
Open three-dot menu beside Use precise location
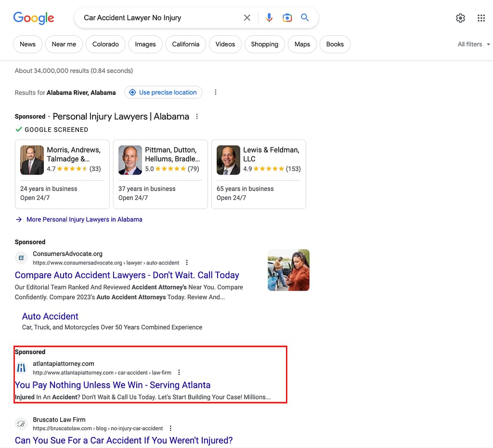point(215,92)
